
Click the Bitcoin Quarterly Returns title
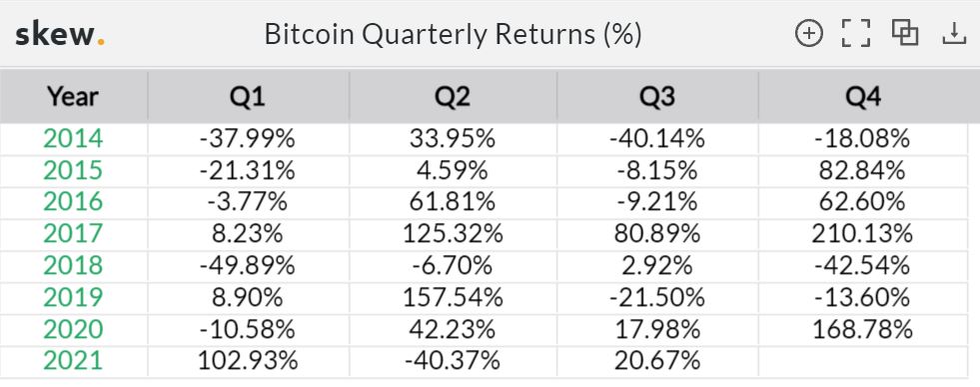coord(454,34)
